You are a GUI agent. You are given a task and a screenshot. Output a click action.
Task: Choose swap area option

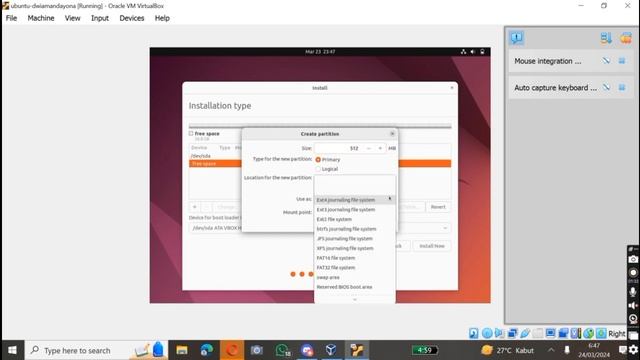[x=354, y=278]
